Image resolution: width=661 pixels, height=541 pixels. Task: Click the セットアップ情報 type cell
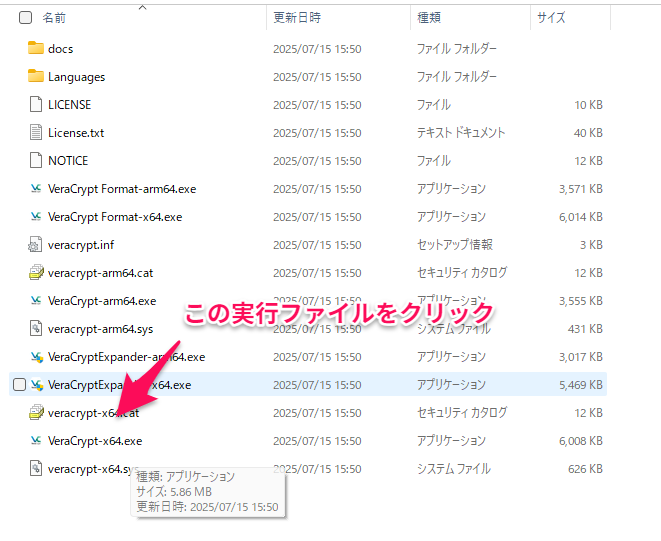(x=454, y=245)
